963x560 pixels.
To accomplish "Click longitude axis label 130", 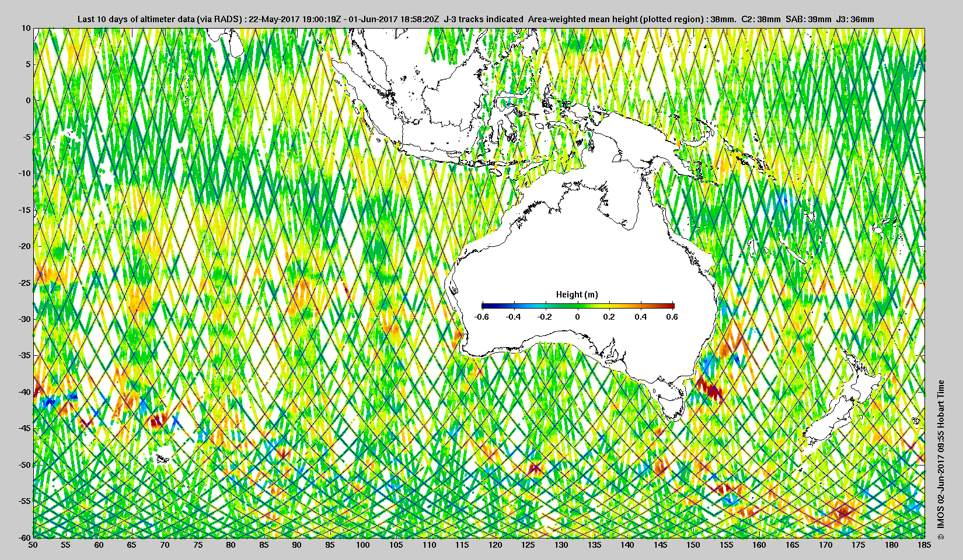I will click(561, 545).
